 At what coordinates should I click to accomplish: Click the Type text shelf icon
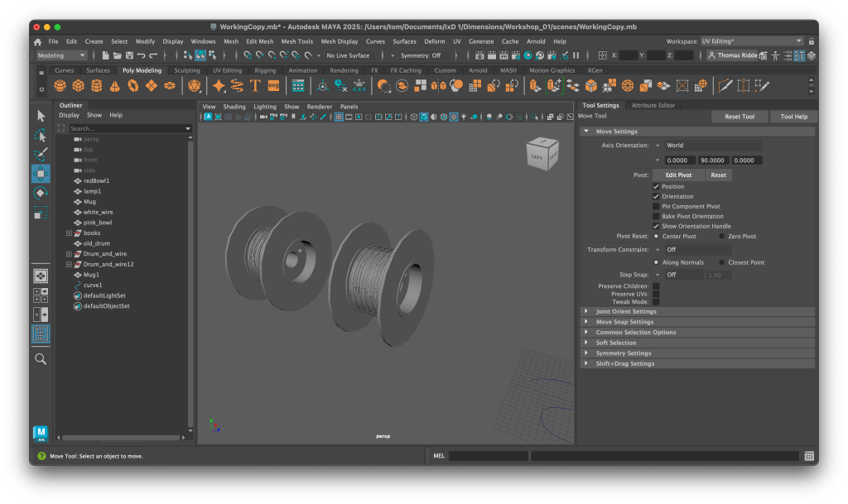256,85
